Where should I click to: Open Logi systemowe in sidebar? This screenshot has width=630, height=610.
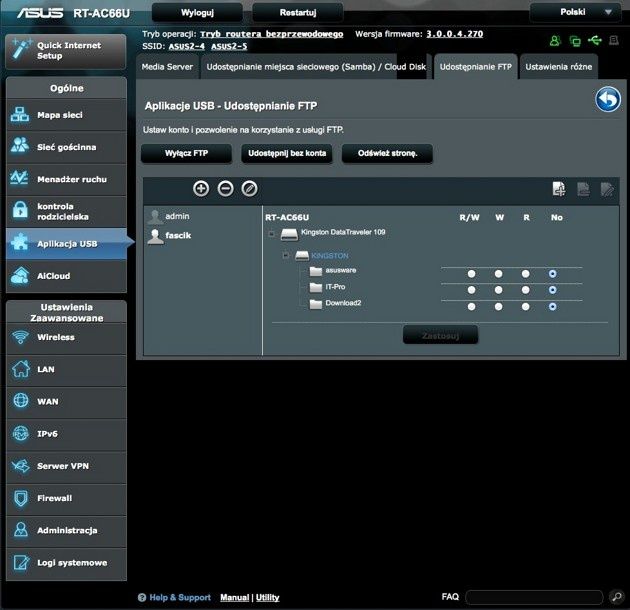tap(66, 563)
